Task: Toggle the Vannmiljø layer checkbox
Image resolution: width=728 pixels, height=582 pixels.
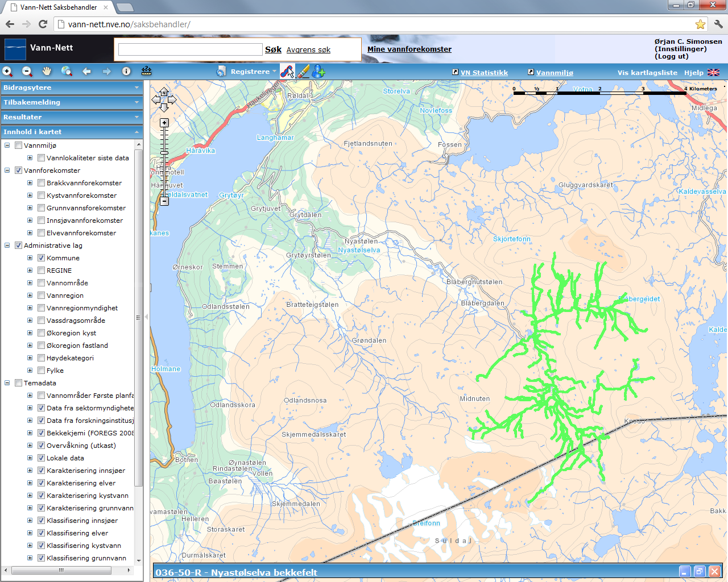Action: coord(18,145)
